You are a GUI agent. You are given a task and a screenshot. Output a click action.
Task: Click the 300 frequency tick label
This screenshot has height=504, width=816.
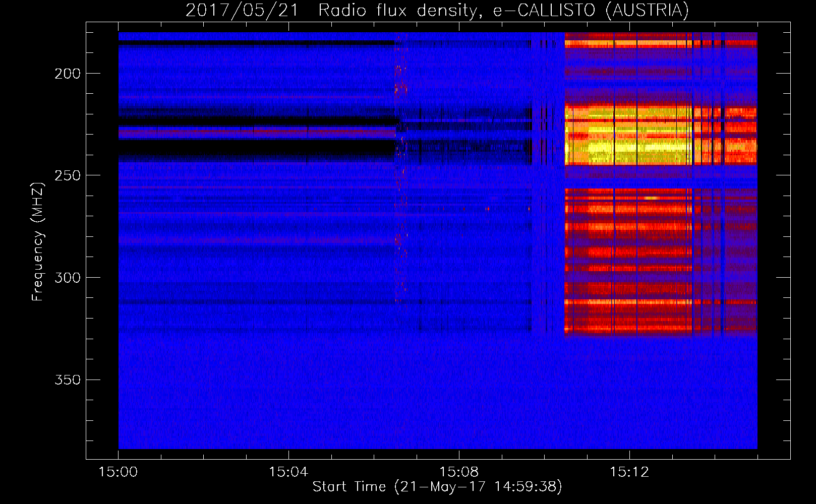68,278
